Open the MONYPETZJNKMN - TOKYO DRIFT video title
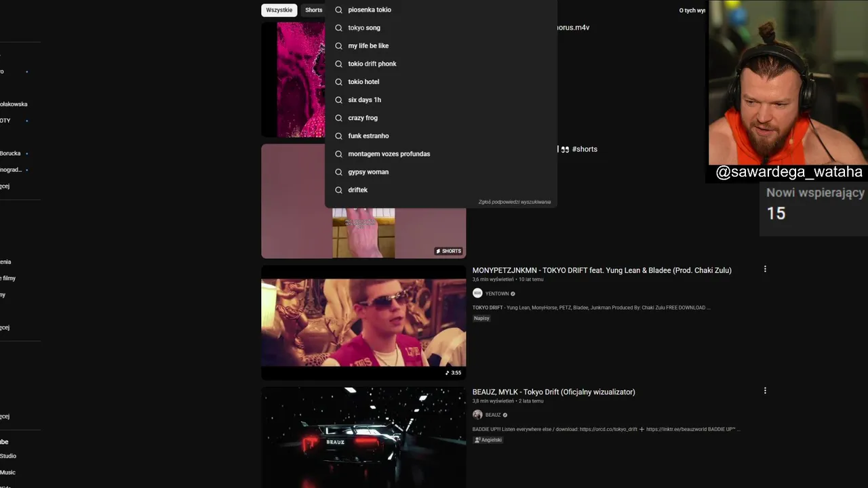The height and width of the screenshot is (488, 868). (601, 270)
